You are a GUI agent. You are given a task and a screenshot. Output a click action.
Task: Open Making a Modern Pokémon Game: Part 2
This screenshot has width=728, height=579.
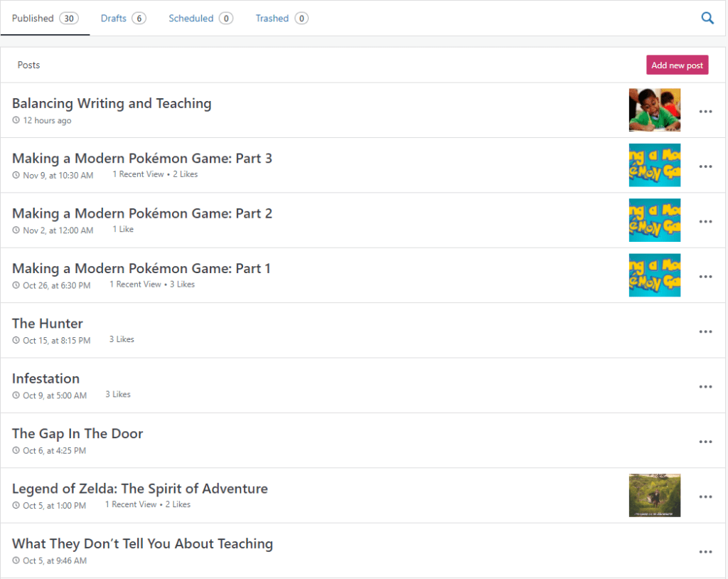click(x=142, y=213)
